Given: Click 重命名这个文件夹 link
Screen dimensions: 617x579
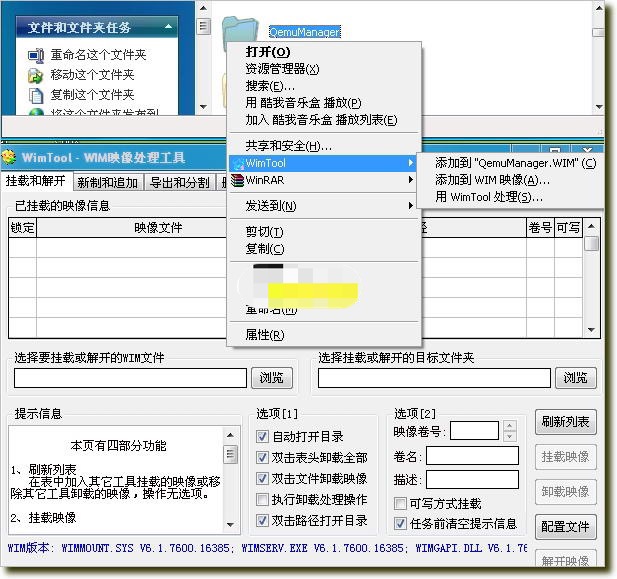Looking at the screenshot, I should [98, 55].
